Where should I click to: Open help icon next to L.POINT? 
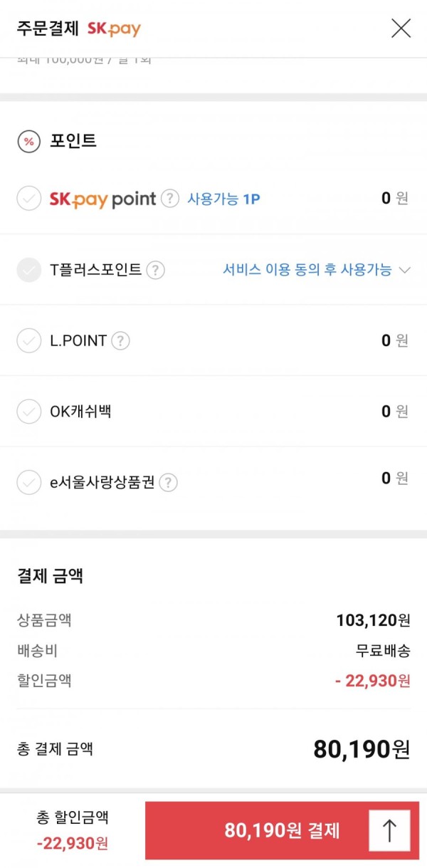click(120, 341)
